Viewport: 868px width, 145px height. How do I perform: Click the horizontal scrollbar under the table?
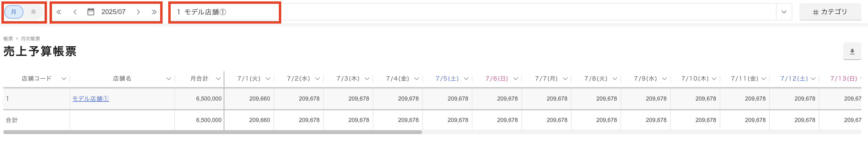(x=213, y=132)
